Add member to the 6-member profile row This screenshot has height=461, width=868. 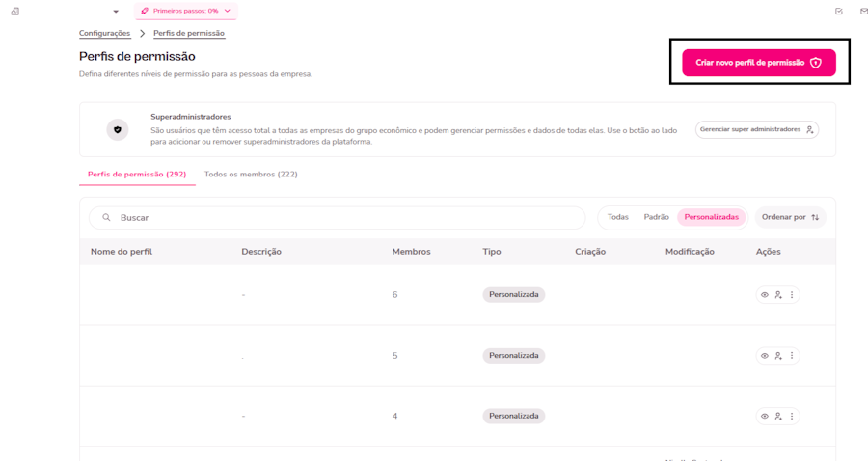(778, 295)
